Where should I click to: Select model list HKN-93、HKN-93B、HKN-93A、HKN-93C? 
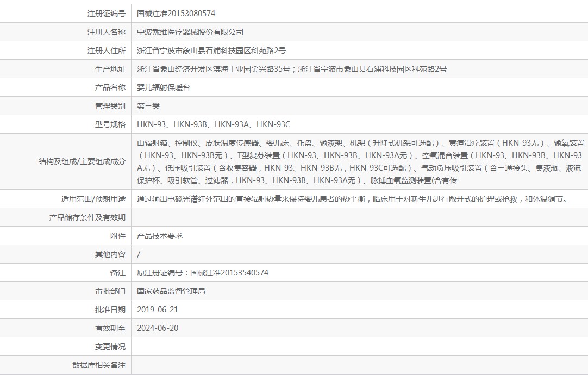tap(214, 124)
